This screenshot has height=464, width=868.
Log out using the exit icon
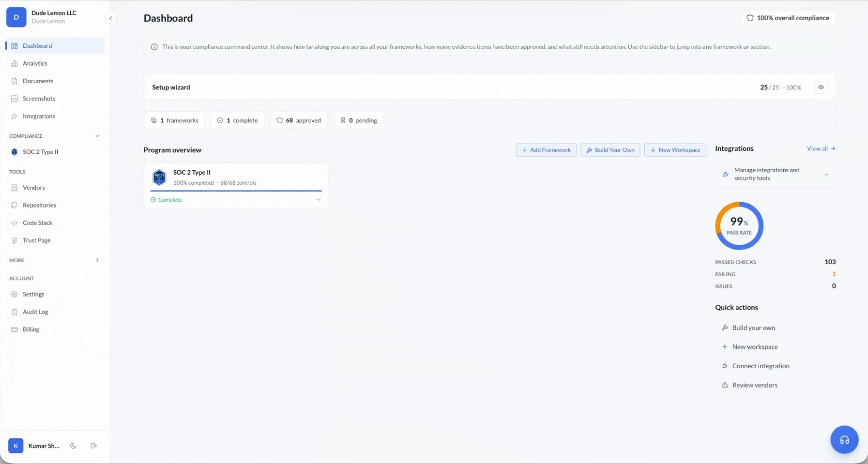pos(94,446)
